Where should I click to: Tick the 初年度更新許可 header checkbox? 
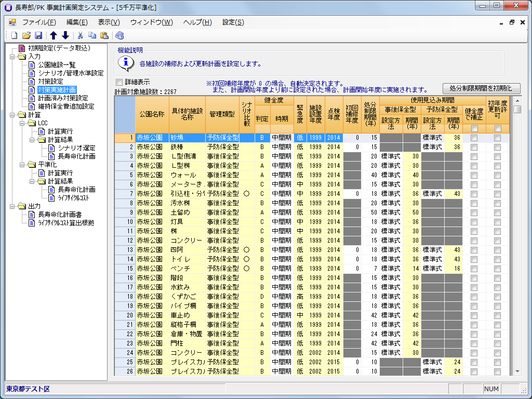[x=497, y=128]
